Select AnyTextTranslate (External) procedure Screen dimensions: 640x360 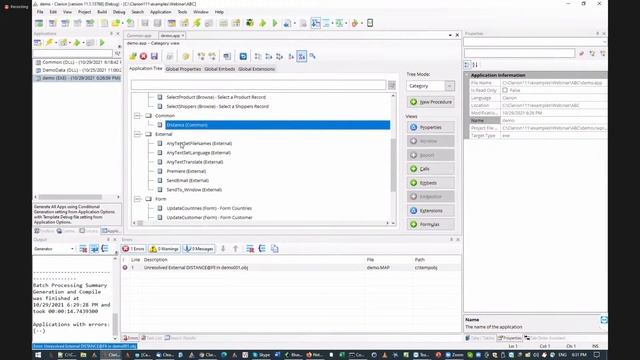(195, 162)
